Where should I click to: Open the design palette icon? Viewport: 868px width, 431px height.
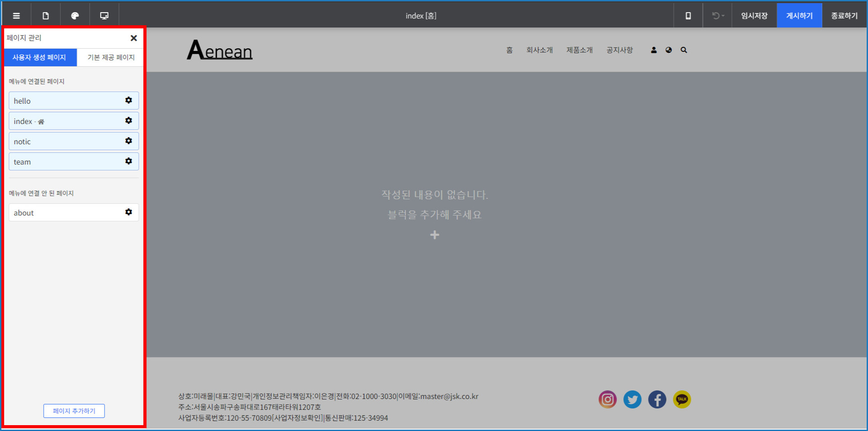[x=75, y=16]
